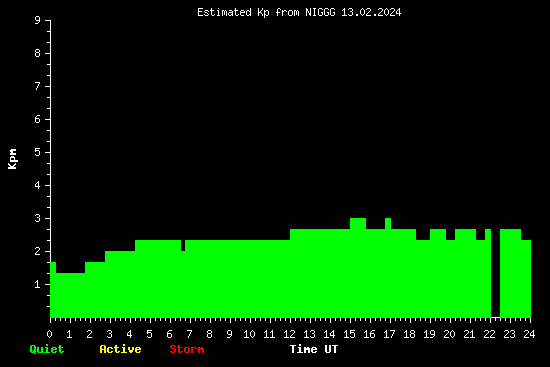Image resolution: width=550 pixels, height=367 pixels.
Task: Click the tallest green bar after hour 15
Action: [358, 268]
